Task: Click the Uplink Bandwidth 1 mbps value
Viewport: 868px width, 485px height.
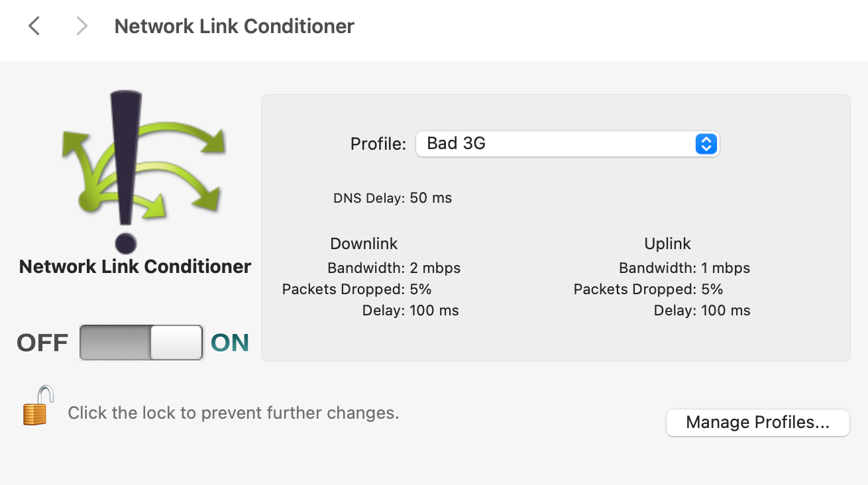Action: 726,268
